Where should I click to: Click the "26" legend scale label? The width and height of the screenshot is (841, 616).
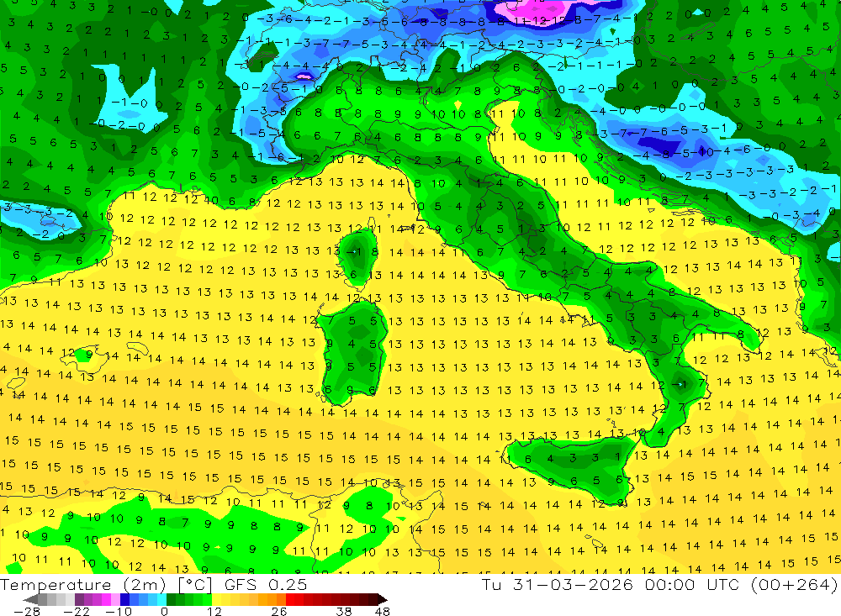point(279,612)
